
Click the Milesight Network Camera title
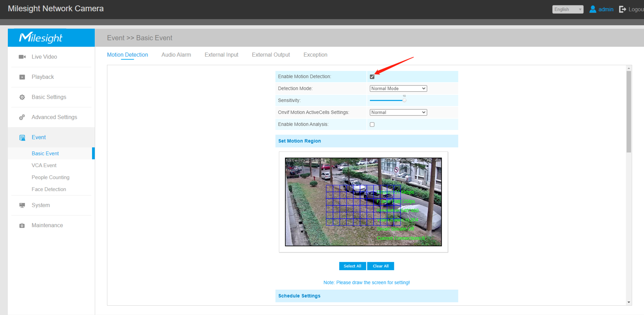pyautogui.click(x=56, y=9)
